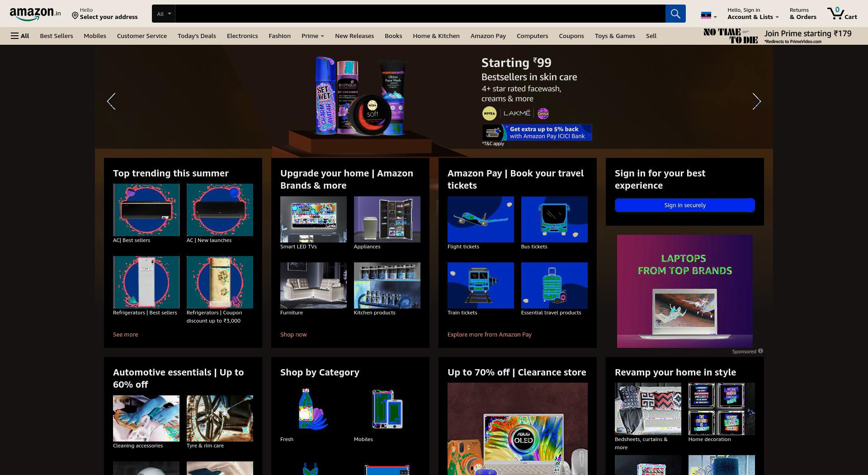
Task: Click the Amazon.in logo
Action: pos(35,14)
